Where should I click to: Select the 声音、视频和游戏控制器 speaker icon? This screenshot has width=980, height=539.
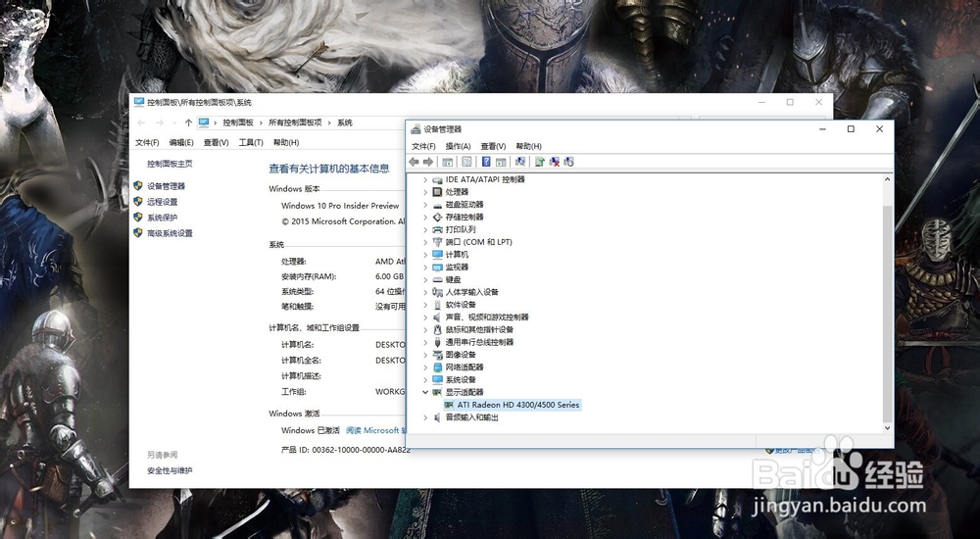pyautogui.click(x=437, y=317)
